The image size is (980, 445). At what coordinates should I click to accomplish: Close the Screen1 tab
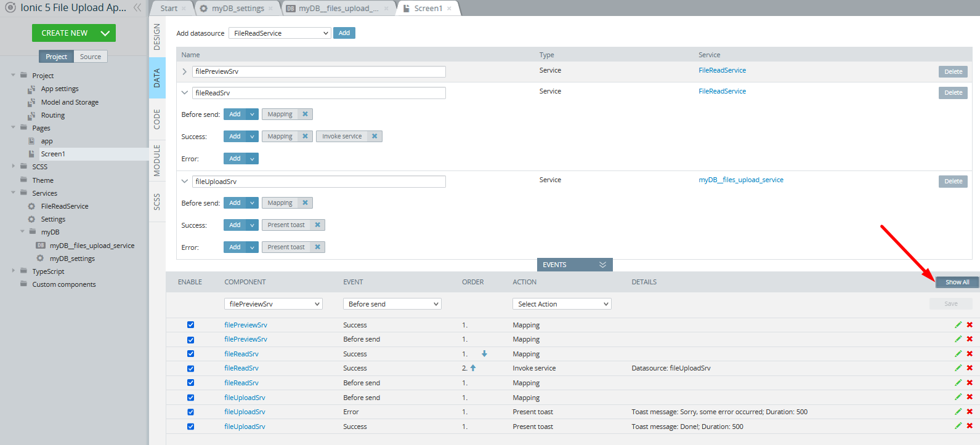point(449,9)
